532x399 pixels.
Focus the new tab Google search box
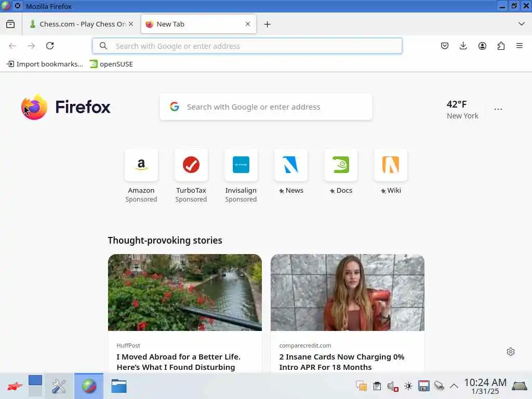click(266, 107)
